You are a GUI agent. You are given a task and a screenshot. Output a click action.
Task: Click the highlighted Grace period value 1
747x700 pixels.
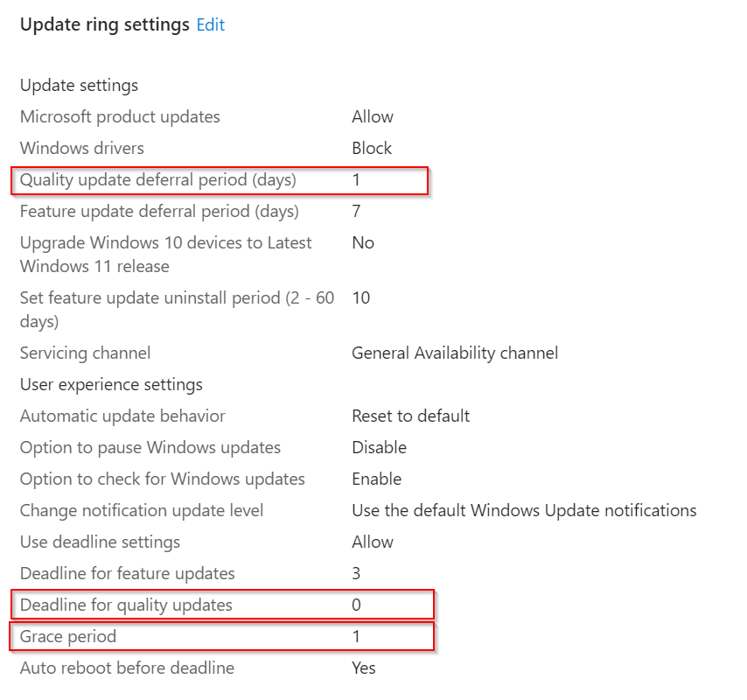pos(355,636)
